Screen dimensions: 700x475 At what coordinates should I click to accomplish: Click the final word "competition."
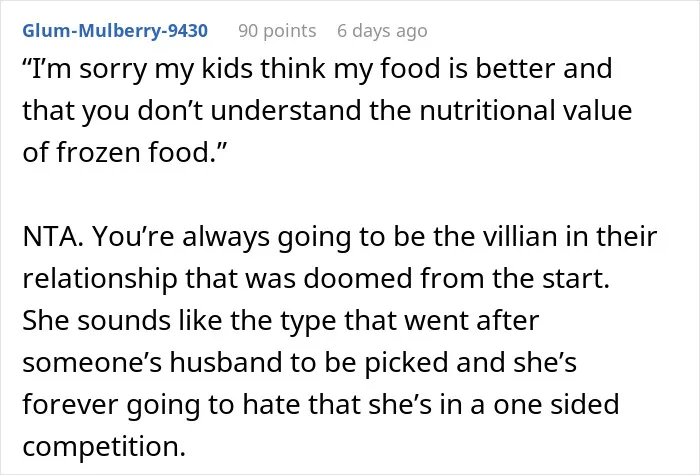[104, 446]
